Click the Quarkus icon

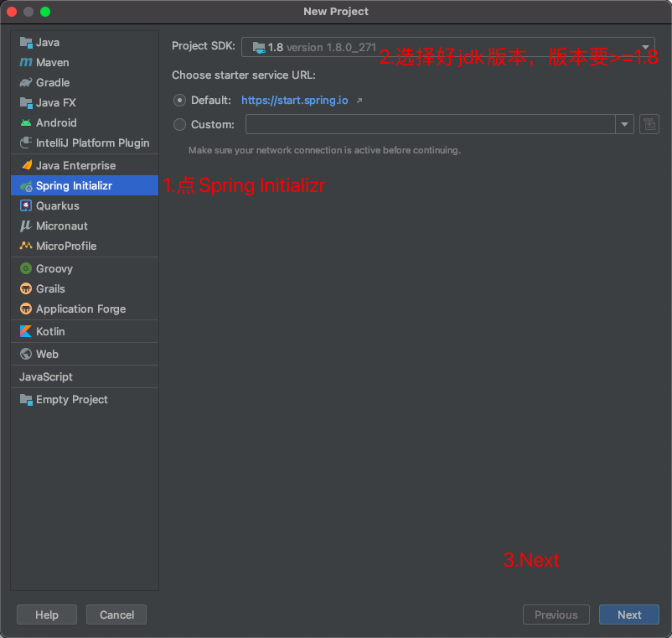coord(26,205)
